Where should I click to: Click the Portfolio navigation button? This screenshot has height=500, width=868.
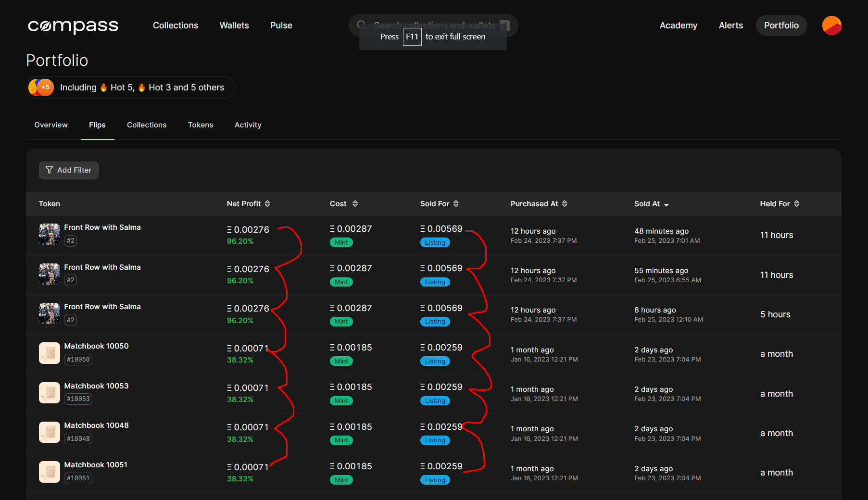(x=781, y=25)
